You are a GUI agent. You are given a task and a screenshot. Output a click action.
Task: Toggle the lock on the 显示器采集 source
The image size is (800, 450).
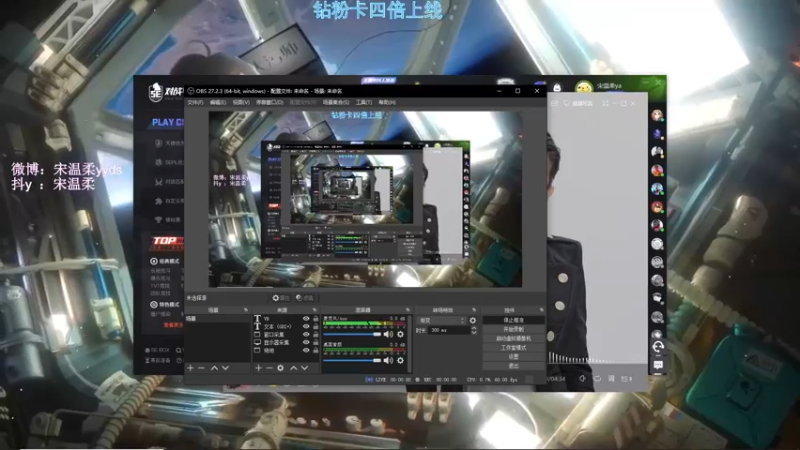click(x=316, y=343)
